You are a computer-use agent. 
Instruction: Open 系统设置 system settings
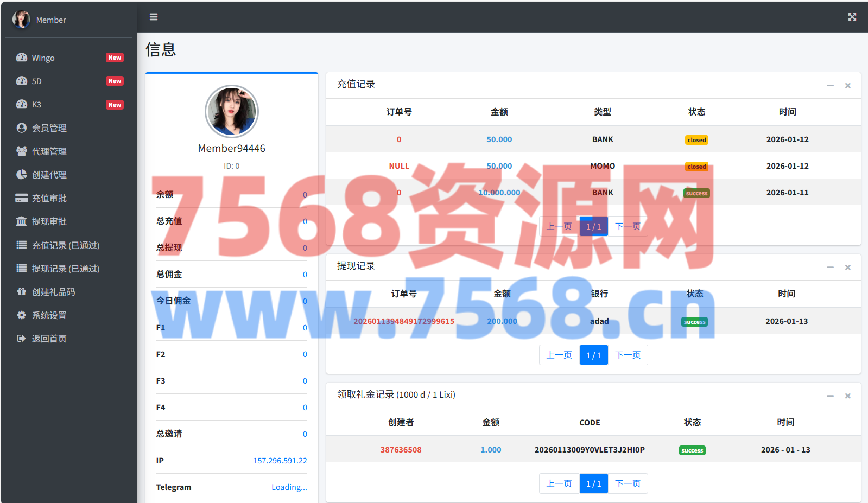[x=49, y=315]
